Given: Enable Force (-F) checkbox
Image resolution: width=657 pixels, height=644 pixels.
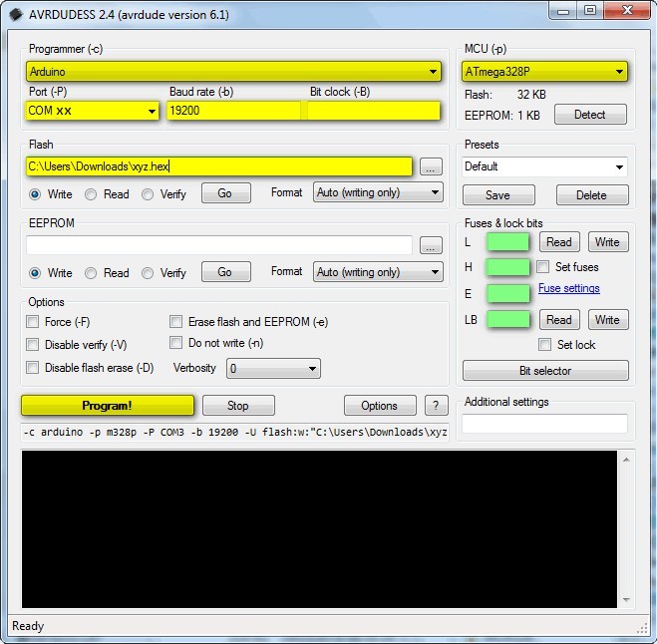Looking at the screenshot, I should coord(32,322).
